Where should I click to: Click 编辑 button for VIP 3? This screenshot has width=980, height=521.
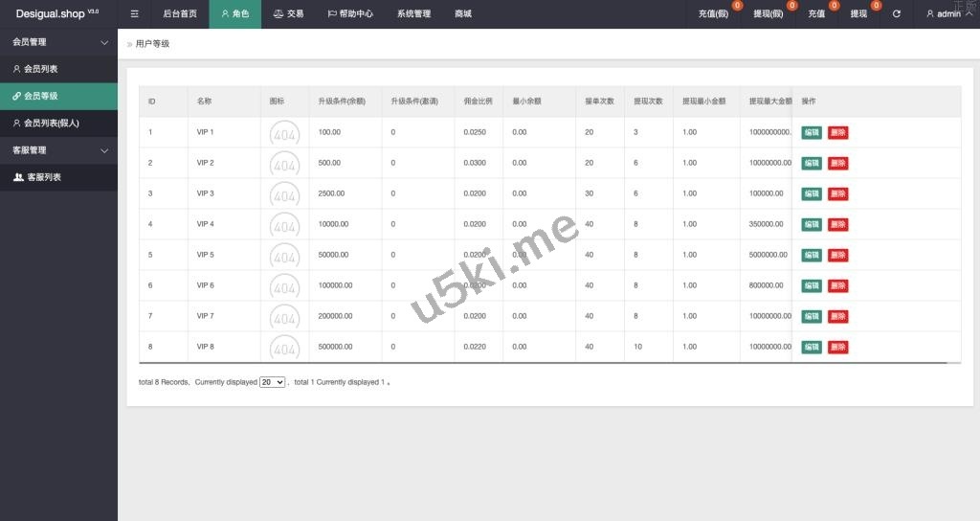(x=811, y=193)
